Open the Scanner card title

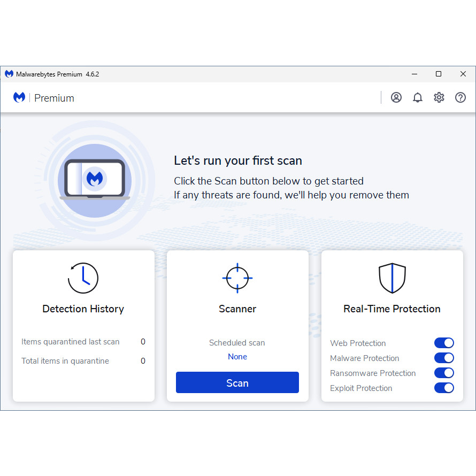pyautogui.click(x=237, y=309)
